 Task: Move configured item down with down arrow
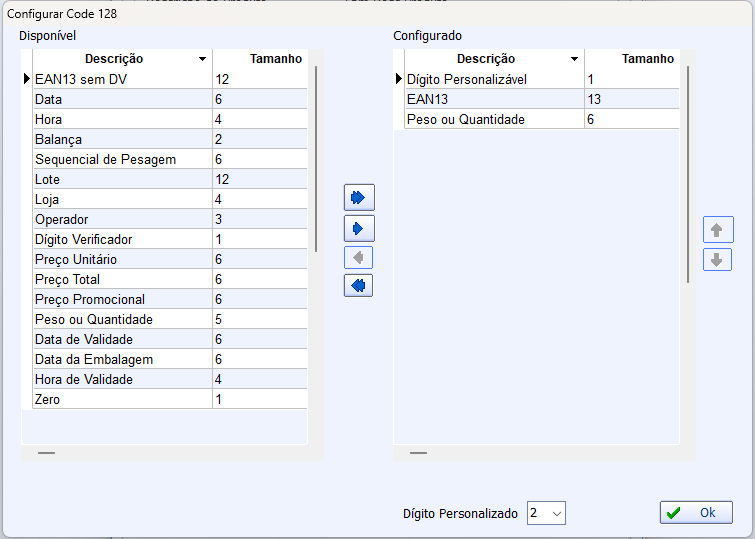[x=717, y=260]
